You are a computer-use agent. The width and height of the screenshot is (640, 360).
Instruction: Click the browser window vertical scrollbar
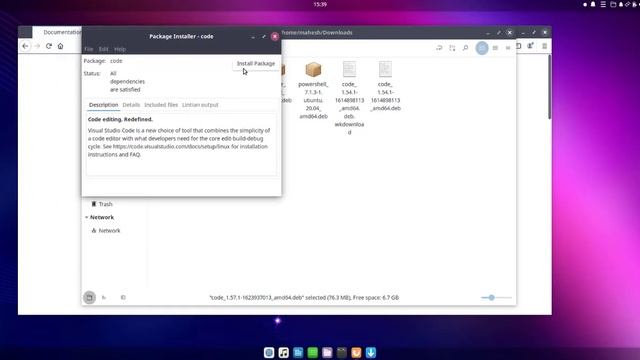pos(549,87)
